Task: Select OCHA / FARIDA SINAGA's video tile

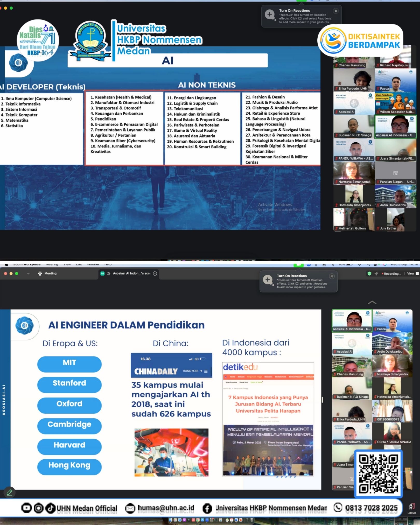Action: coord(392,433)
